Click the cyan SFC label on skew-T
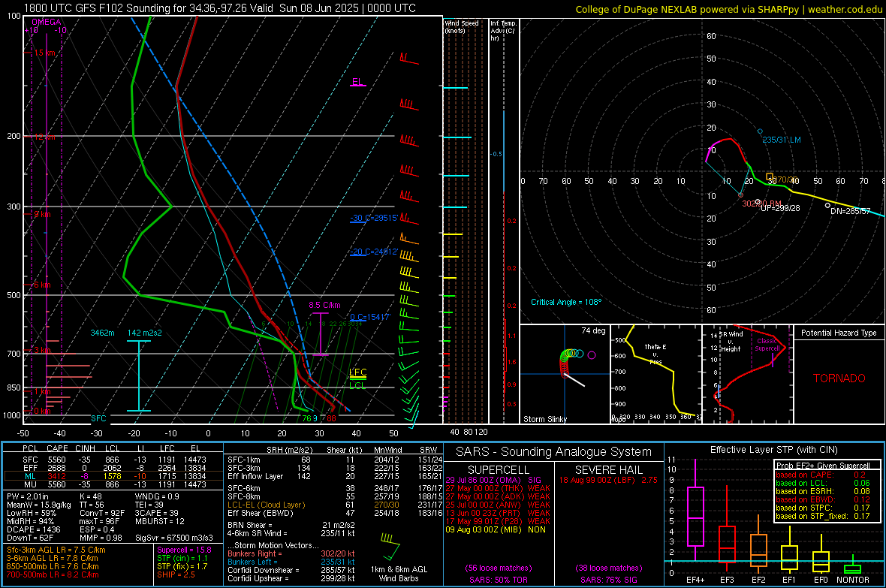886x588 pixels. (x=98, y=418)
